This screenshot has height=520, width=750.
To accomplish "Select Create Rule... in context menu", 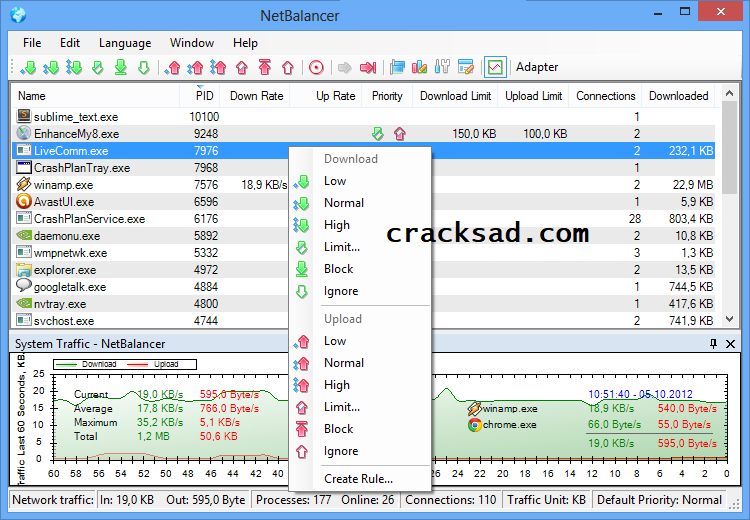I will click(x=360, y=479).
